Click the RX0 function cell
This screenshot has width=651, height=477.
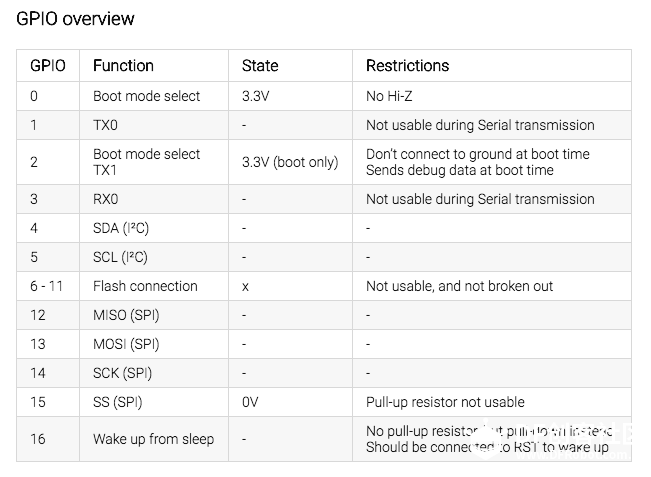154,199
